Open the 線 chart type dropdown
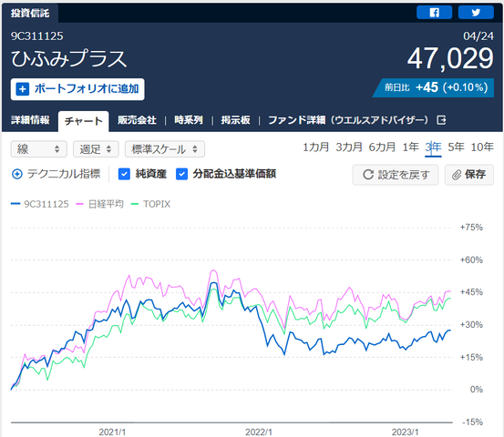Image resolution: width=504 pixels, height=437 pixels. [x=39, y=149]
